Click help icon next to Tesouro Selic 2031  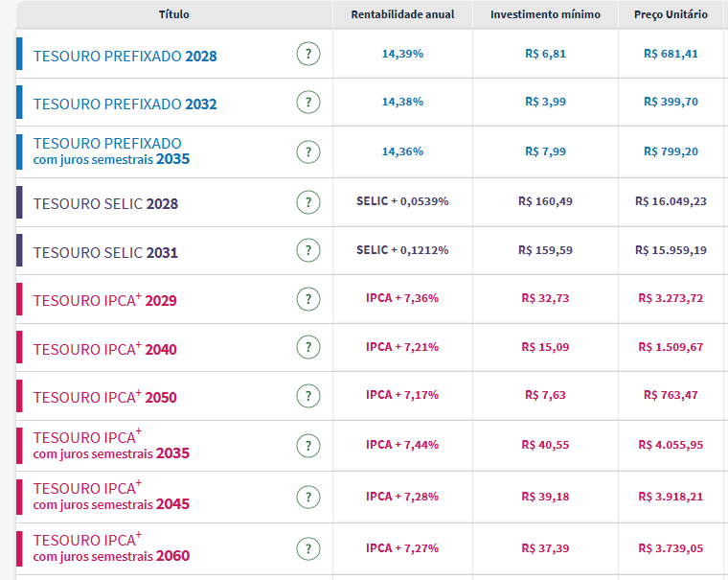coord(307,250)
